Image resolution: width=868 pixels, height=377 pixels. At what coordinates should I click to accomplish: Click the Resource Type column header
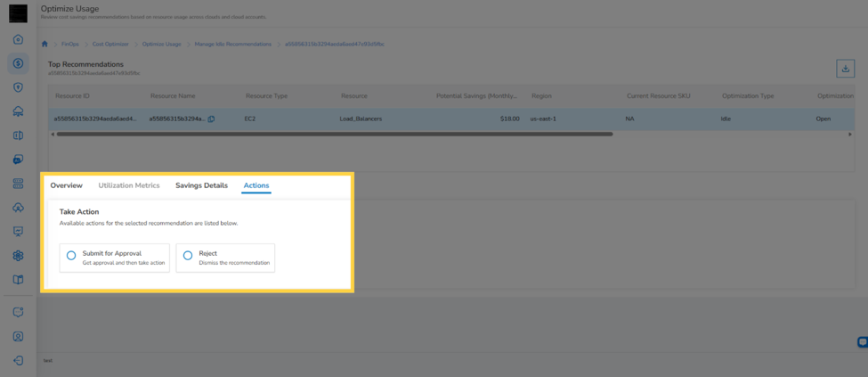click(x=267, y=96)
